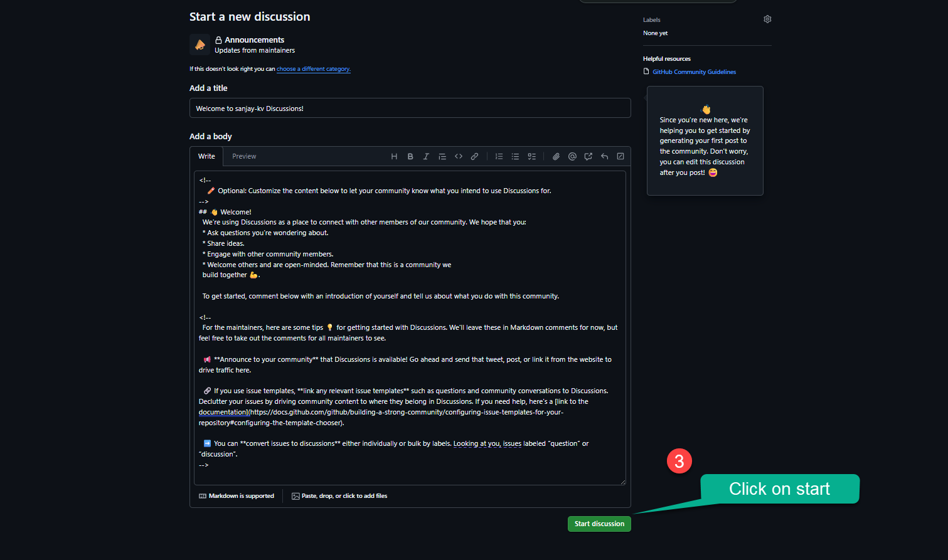Click the 'Add a title' label
The width and height of the screenshot is (948, 560).
tap(208, 88)
